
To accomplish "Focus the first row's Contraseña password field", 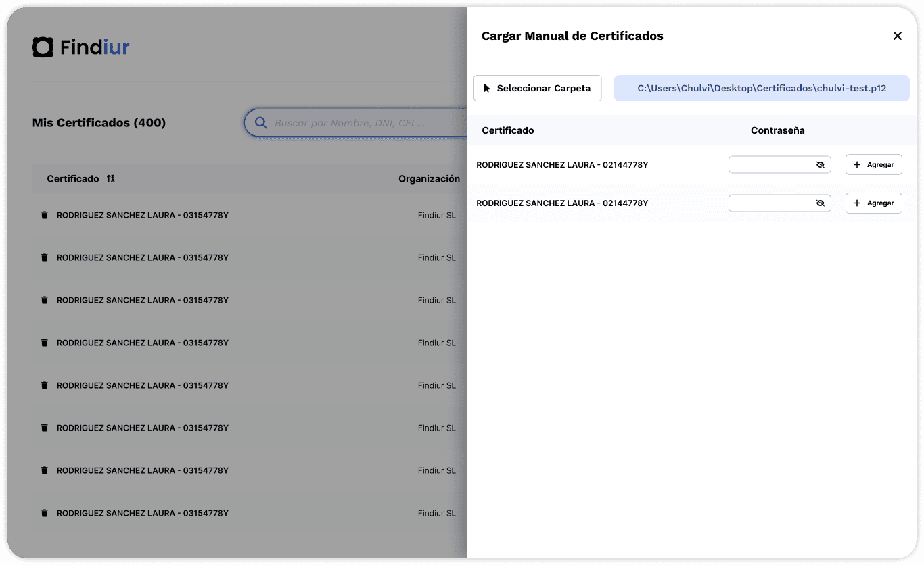I will 779,164.
